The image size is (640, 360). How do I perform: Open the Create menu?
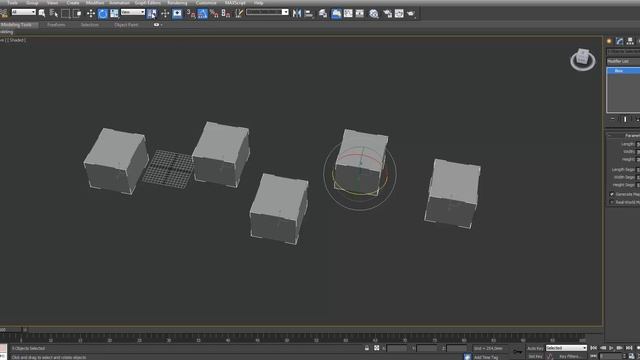pos(73,2)
